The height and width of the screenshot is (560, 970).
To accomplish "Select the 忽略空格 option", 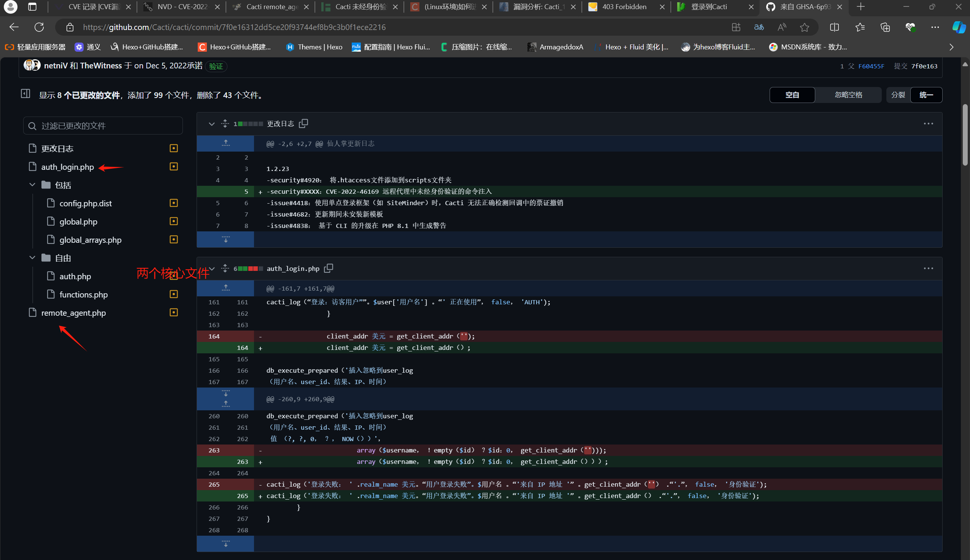I will coord(848,95).
